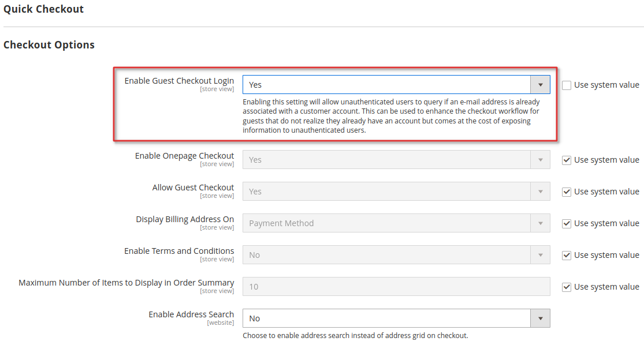
Task: Uncheck Use system value for Display Billing Address On
Action: [x=567, y=223]
